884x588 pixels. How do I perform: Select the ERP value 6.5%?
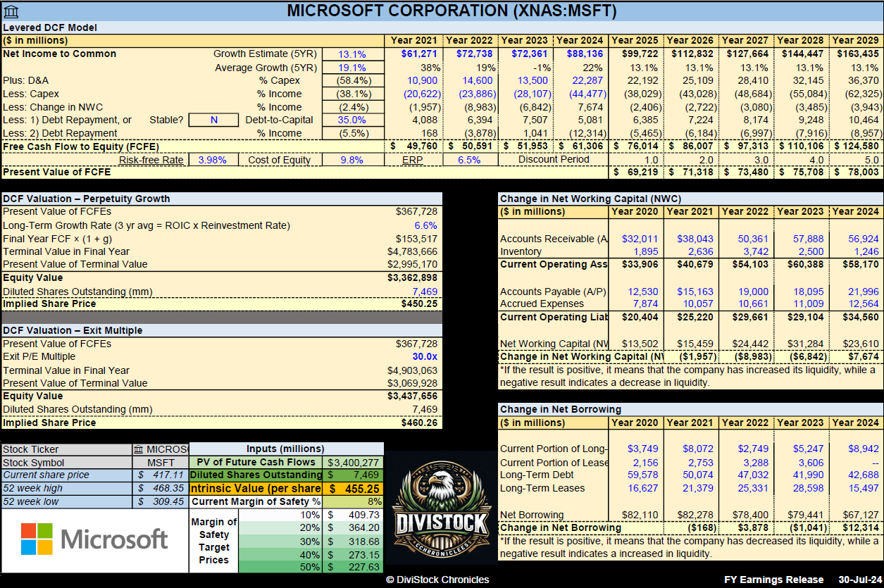469,160
